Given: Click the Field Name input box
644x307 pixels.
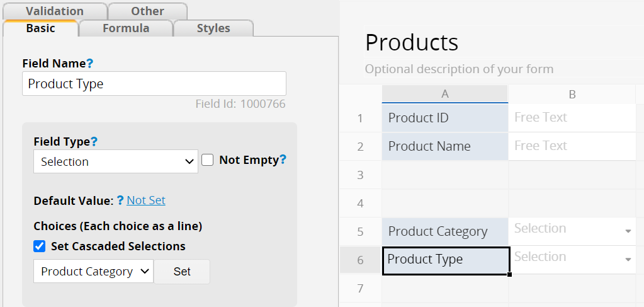Looking at the screenshot, I should pyautogui.click(x=154, y=84).
